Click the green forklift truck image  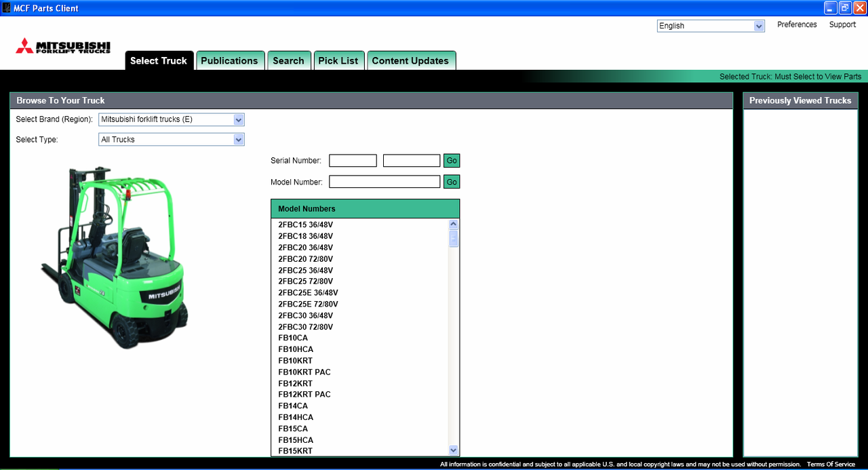(113, 258)
